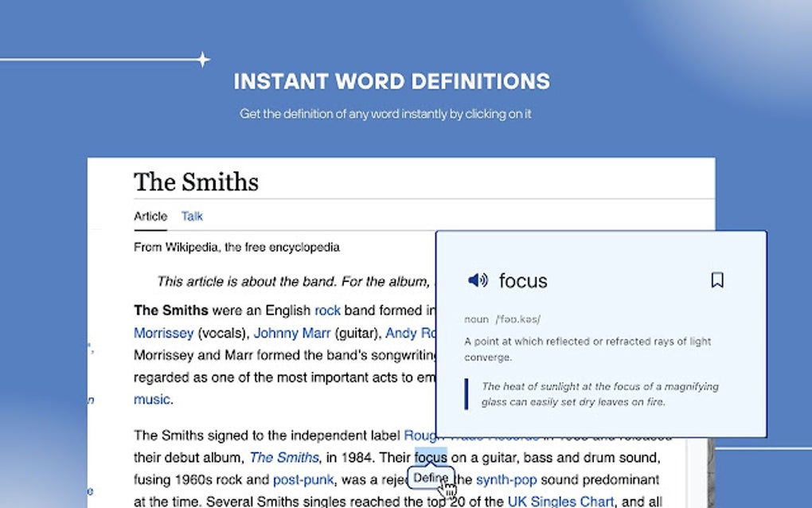Click the INSTANT WORD DEFINITIONS heading
The image size is (812, 508).
coord(392,81)
